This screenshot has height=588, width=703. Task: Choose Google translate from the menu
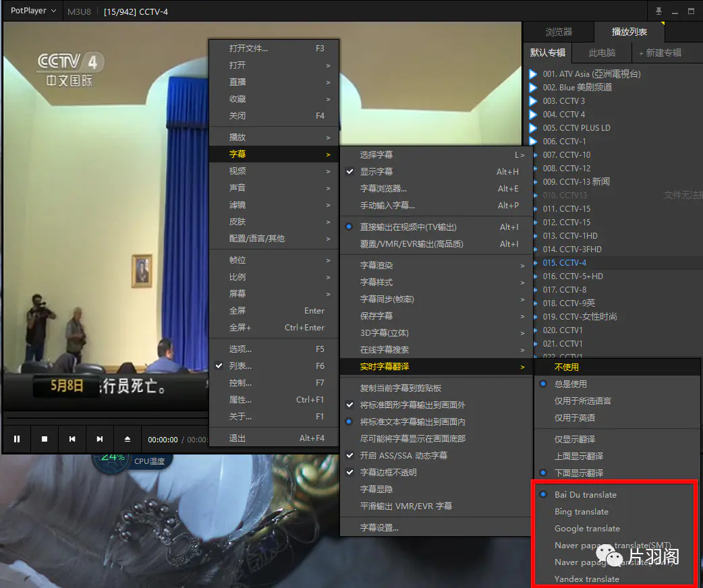point(587,529)
